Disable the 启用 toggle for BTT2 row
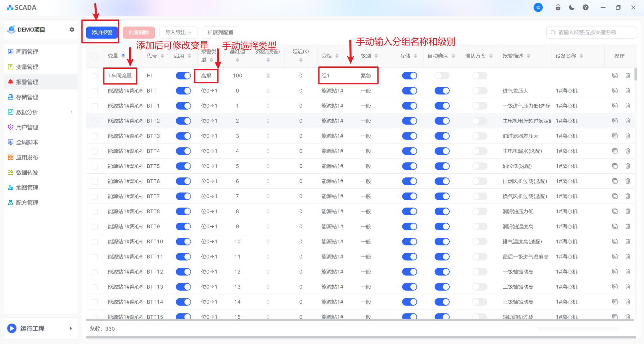Image resolution: width=644 pixels, height=344 pixels. coord(183,121)
